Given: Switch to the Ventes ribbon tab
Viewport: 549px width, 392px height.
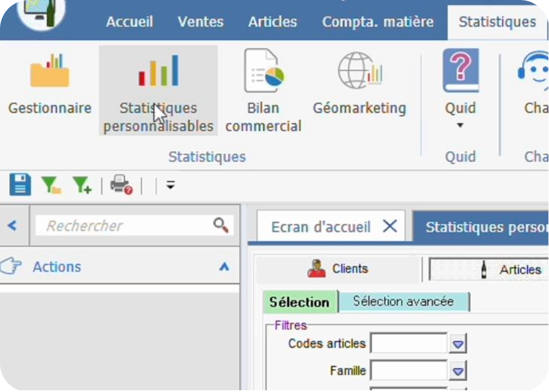Looking at the screenshot, I should pos(200,22).
